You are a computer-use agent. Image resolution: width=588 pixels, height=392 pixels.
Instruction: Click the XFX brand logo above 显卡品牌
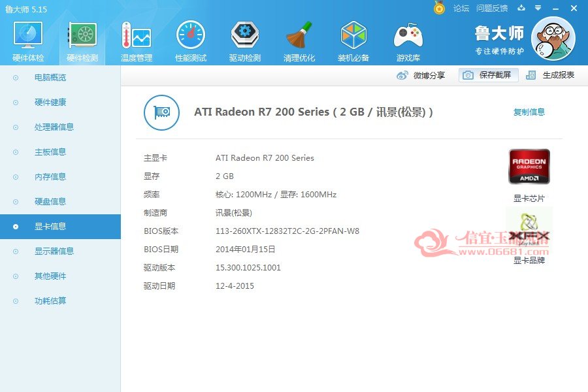[x=529, y=229]
